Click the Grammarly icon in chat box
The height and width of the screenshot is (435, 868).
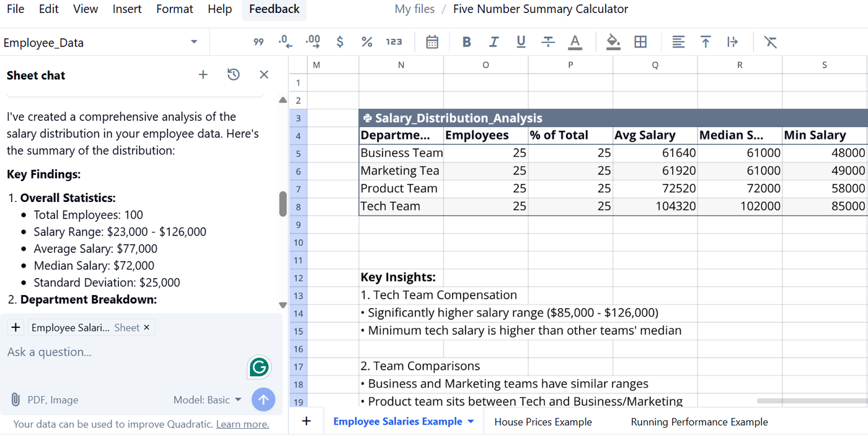[259, 367]
